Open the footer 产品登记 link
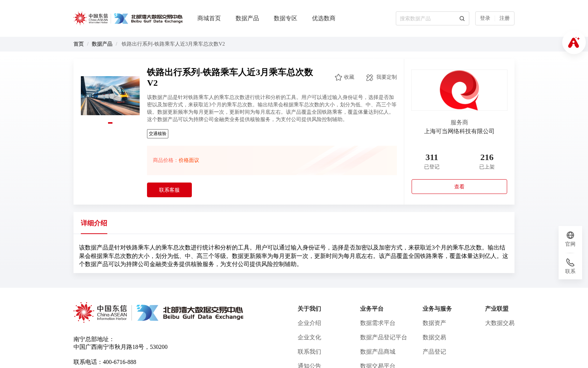The image size is (588, 368). tap(434, 352)
